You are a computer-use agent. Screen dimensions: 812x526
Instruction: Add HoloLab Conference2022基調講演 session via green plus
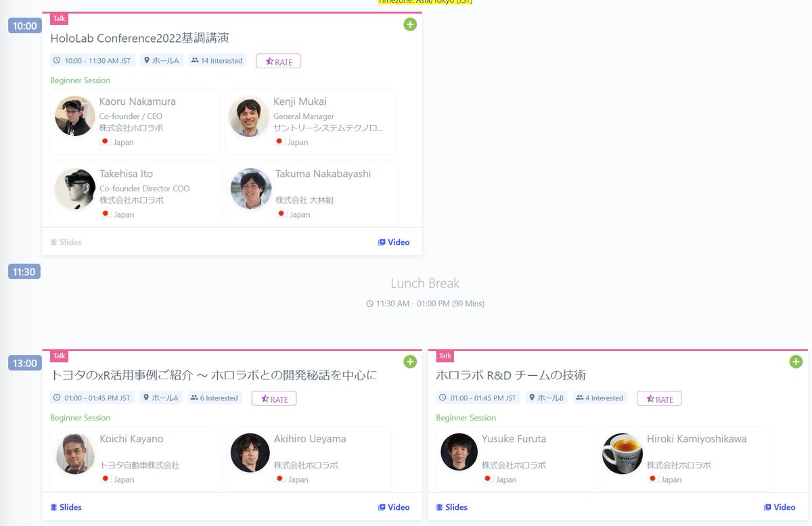click(410, 24)
